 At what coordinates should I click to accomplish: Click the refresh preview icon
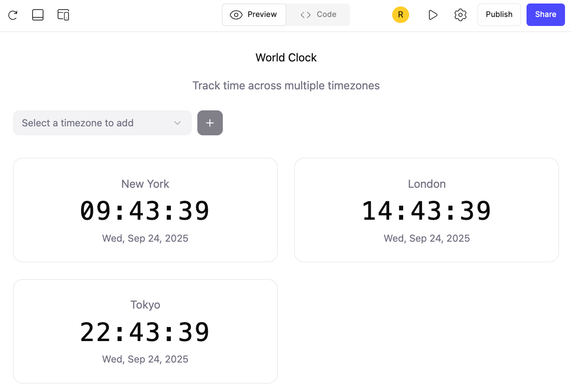[13, 15]
